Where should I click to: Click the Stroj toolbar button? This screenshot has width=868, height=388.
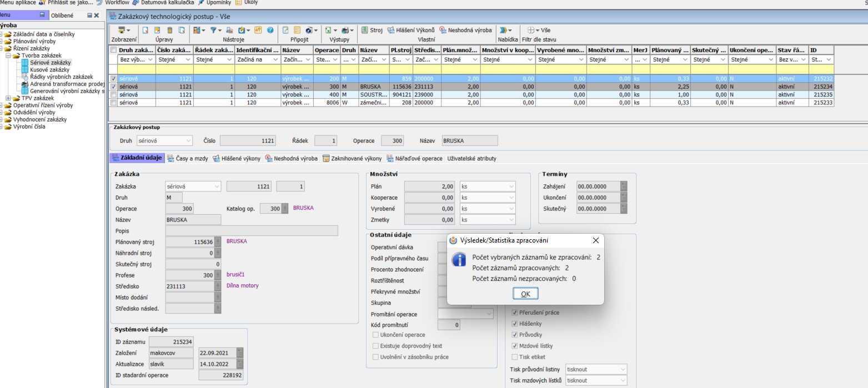pos(372,30)
